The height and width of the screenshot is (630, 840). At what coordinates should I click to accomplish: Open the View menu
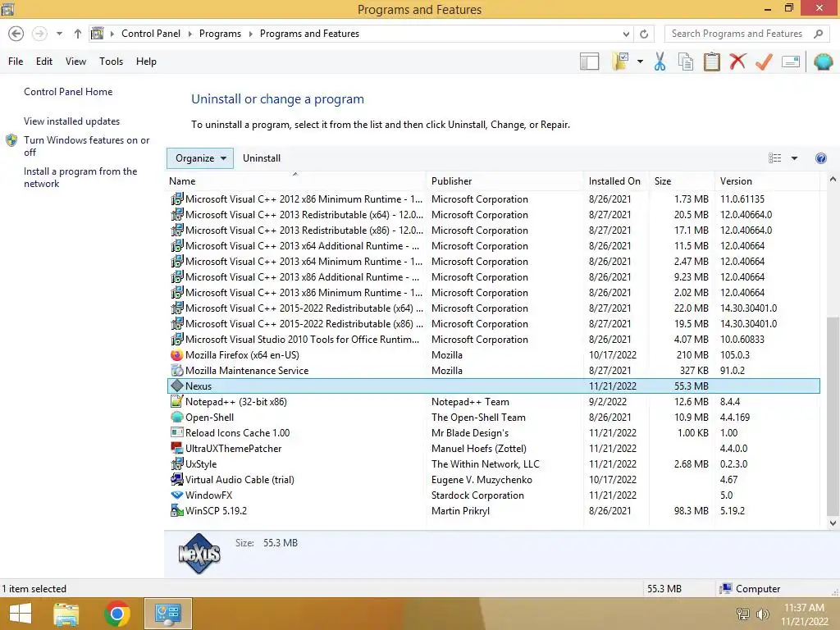coord(75,61)
